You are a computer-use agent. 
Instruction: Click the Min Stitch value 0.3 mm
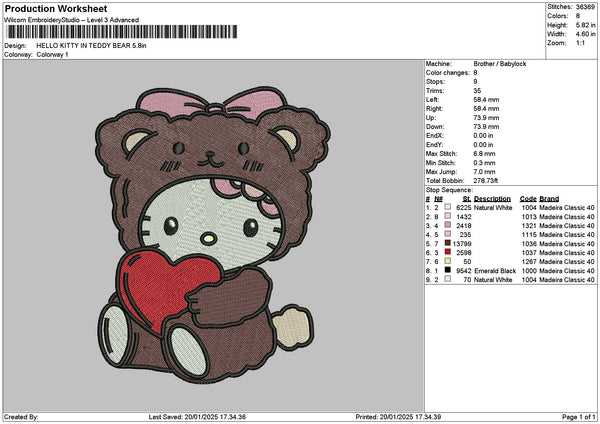tap(484, 163)
